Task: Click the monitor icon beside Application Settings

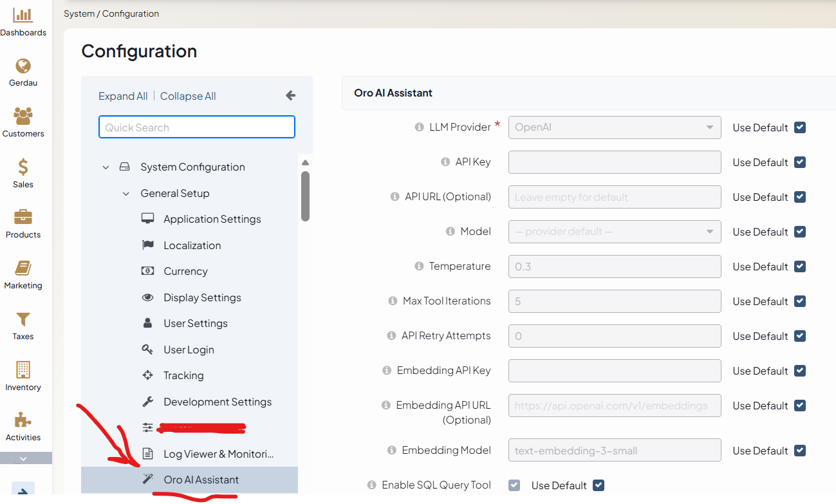Action: click(x=148, y=219)
